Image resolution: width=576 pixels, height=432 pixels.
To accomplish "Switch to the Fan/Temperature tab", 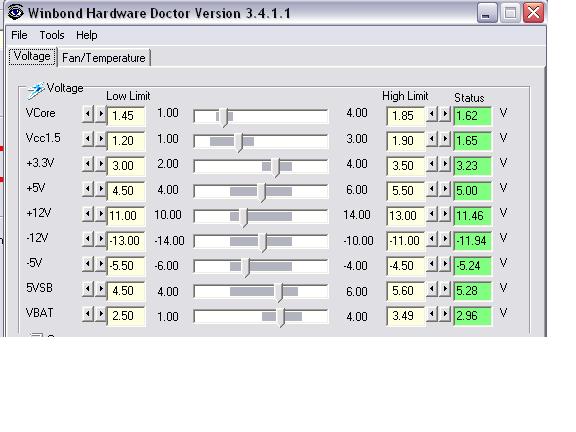I will pyautogui.click(x=104, y=58).
